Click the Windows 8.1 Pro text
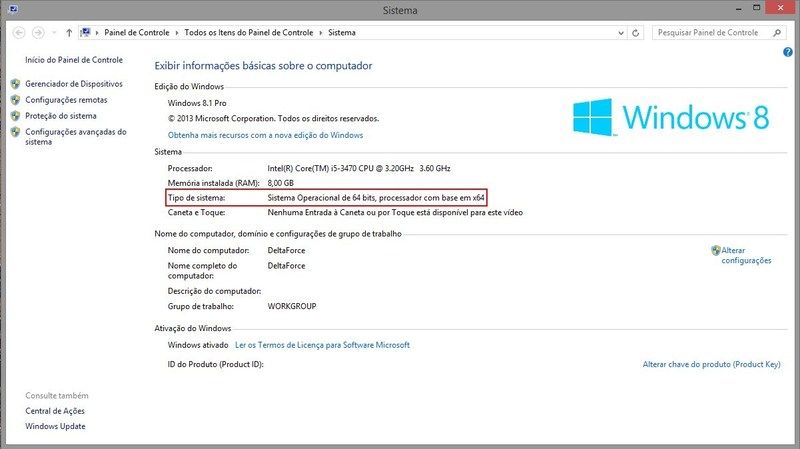800x449 pixels. tap(197, 103)
